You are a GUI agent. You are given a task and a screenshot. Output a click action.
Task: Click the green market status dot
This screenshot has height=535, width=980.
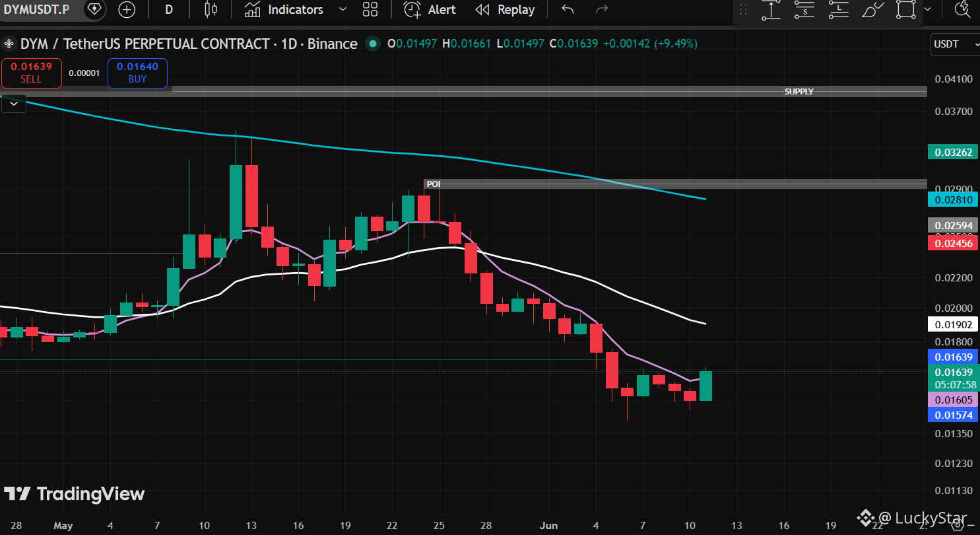click(373, 44)
